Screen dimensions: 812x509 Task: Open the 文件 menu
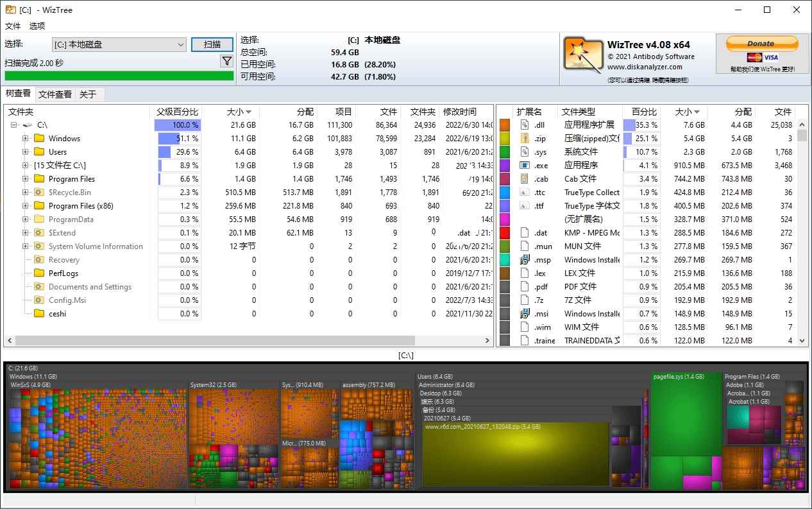click(13, 26)
